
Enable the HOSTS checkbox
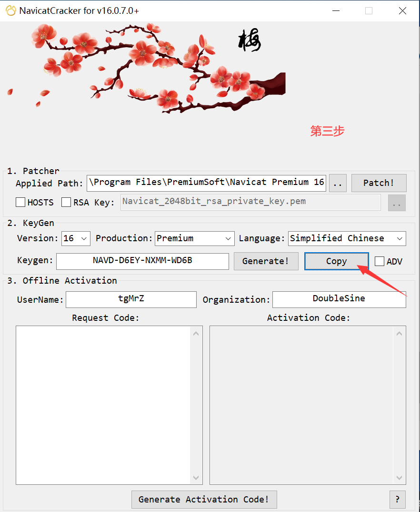point(20,203)
